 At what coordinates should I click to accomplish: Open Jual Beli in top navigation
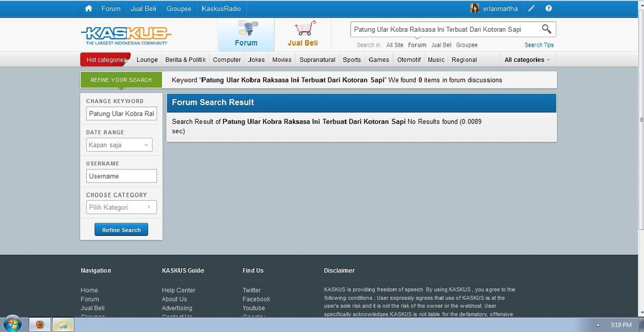tap(143, 9)
